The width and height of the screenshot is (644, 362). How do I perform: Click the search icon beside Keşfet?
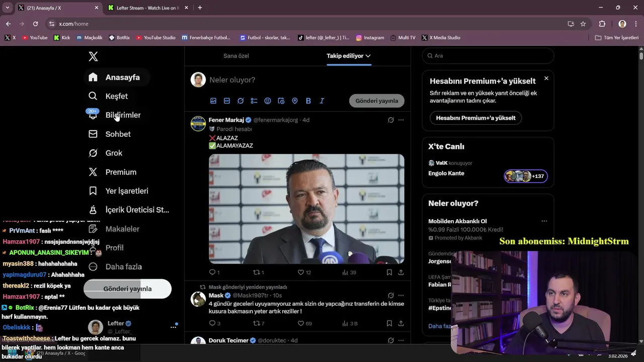[x=93, y=96]
